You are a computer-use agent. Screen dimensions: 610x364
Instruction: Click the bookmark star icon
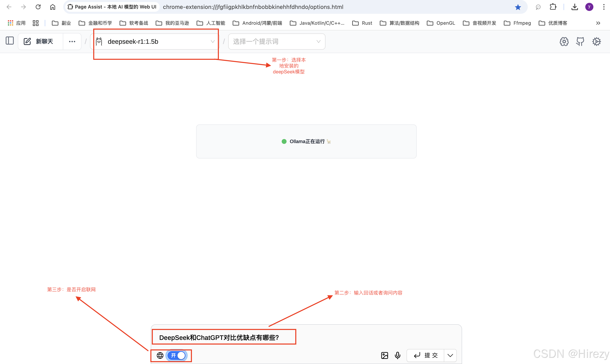coord(518,7)
